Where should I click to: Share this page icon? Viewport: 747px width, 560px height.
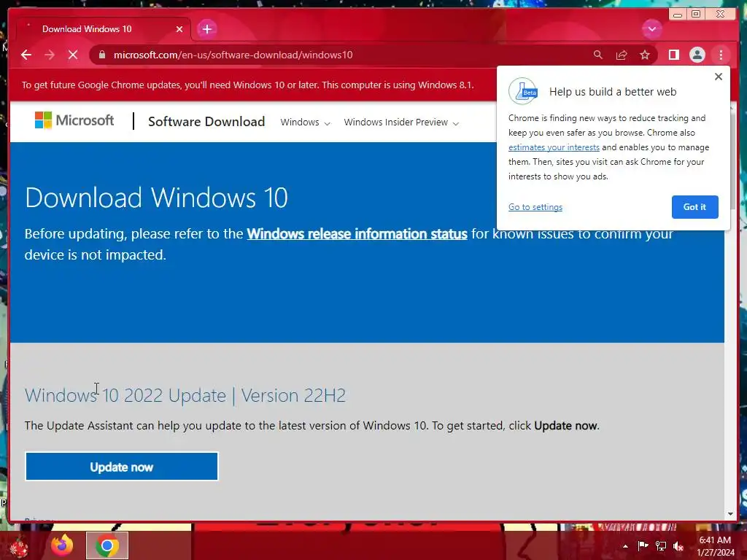[622, 55]
